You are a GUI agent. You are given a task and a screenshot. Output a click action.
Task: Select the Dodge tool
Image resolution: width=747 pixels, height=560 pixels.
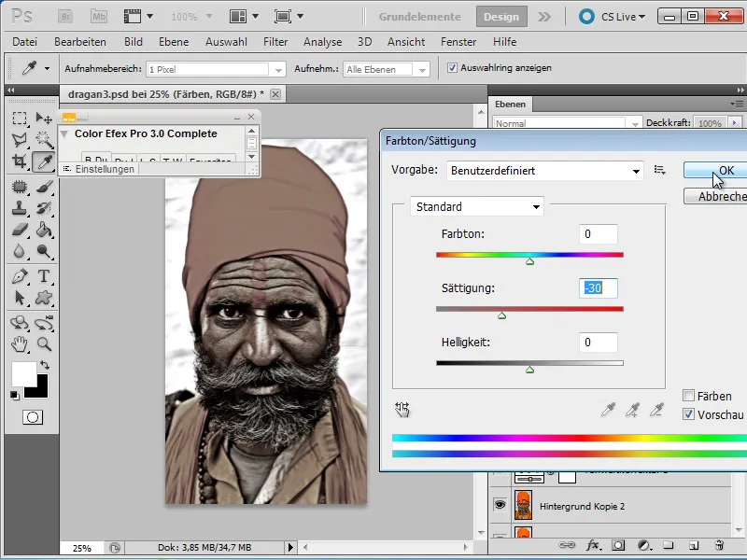coord(44,251)
